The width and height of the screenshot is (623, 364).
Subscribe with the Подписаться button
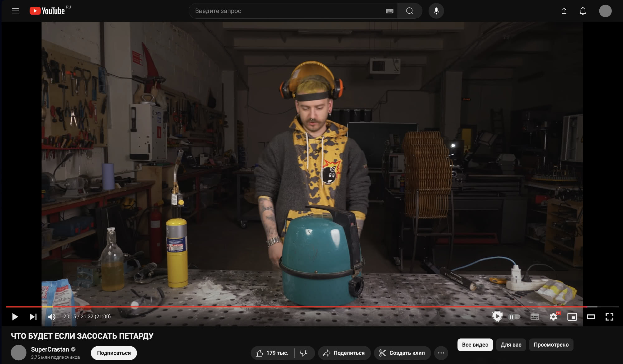114,353
